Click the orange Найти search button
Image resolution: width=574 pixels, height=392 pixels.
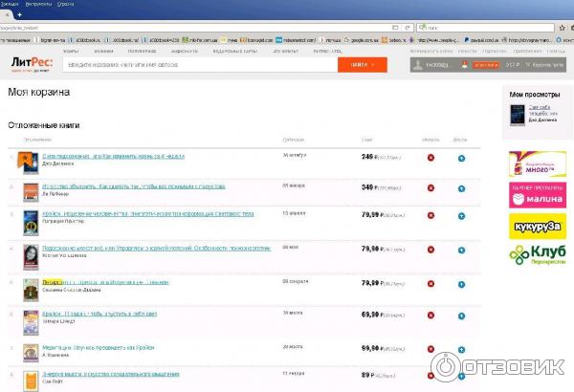pyautogui.click(x=363, y=65)
